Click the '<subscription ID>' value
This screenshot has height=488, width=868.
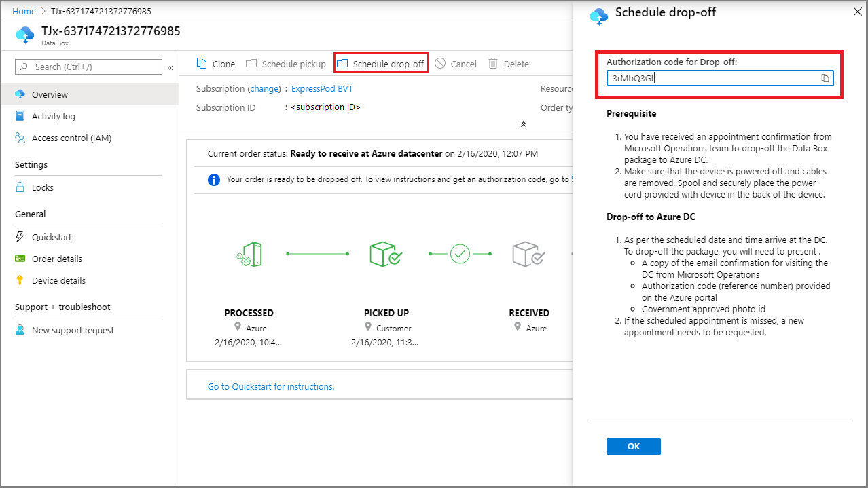point(326,107)
